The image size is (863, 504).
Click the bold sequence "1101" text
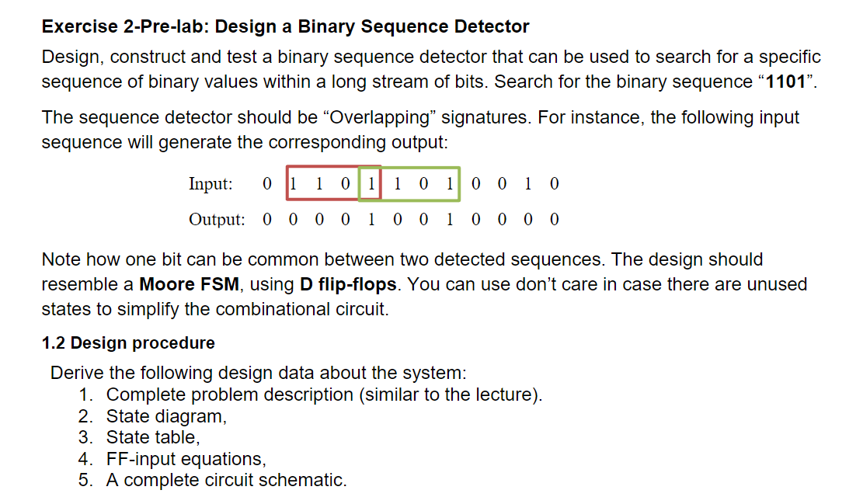pos(786,82)
